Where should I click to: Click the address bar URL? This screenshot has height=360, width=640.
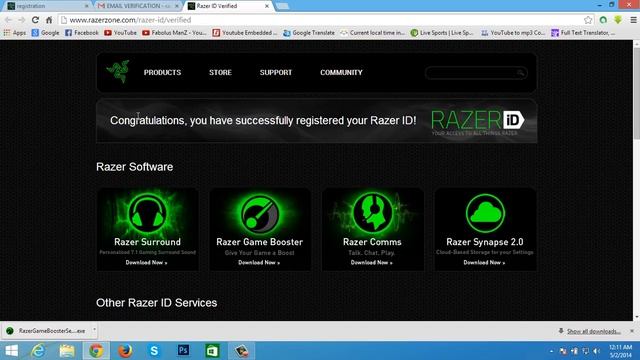click(x=130, y=20)
